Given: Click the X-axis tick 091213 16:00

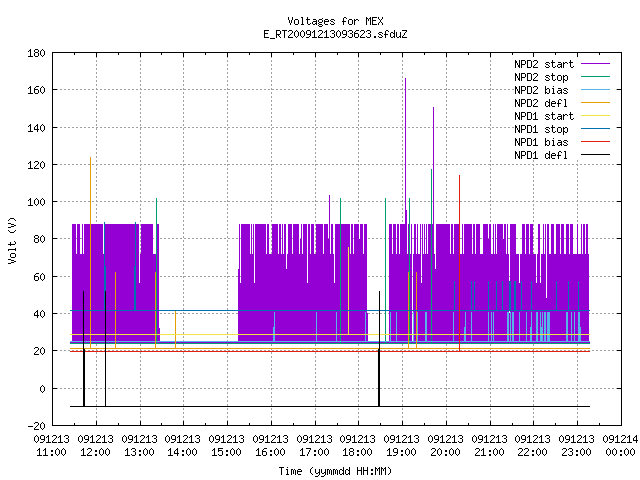Looking at the screenshot, I should [271, 446].
